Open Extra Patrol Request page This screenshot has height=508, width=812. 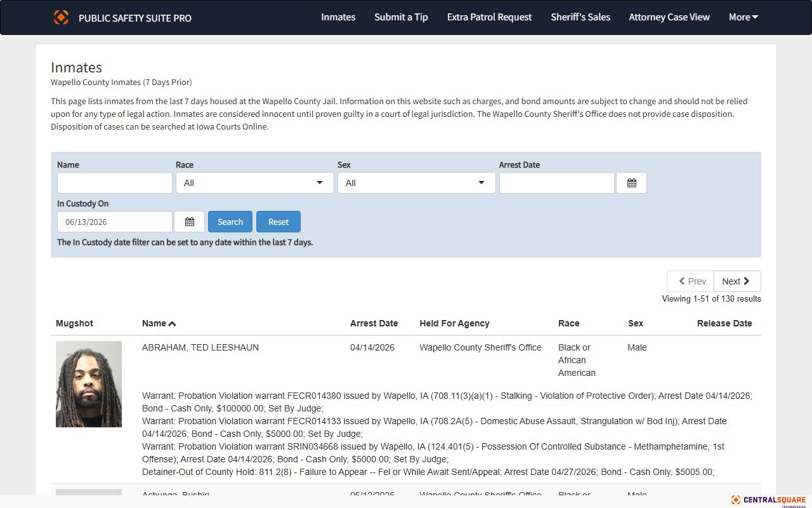coord(489,17)
